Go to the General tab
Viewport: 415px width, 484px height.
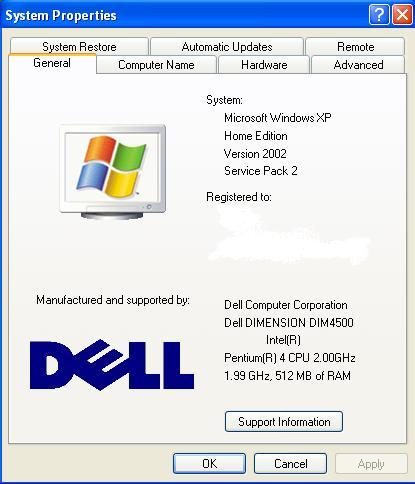pos(52,63)
